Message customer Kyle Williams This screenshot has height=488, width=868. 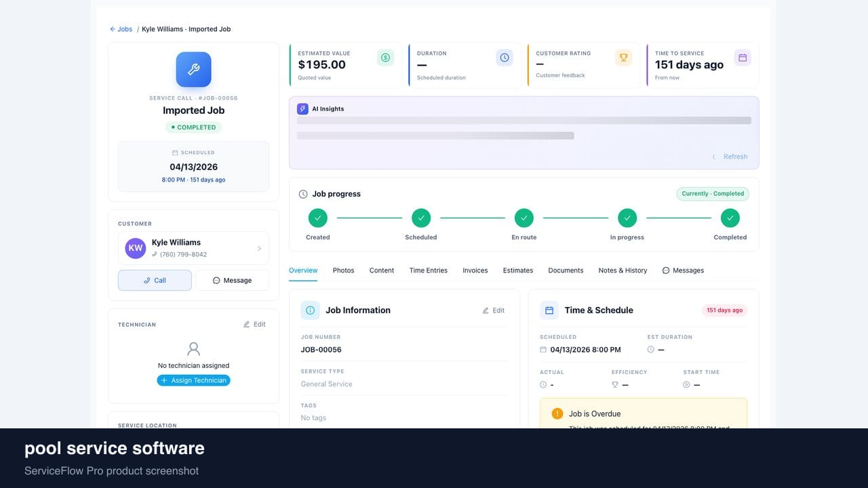[232, 281]
